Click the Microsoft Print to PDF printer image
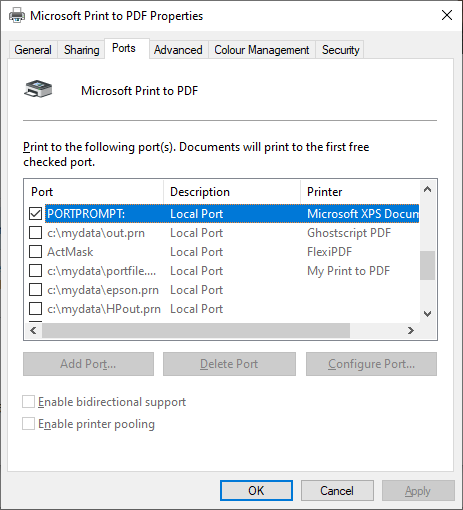Image resolution: width=463 pixels, height=510 pixels. pos(38,89)
